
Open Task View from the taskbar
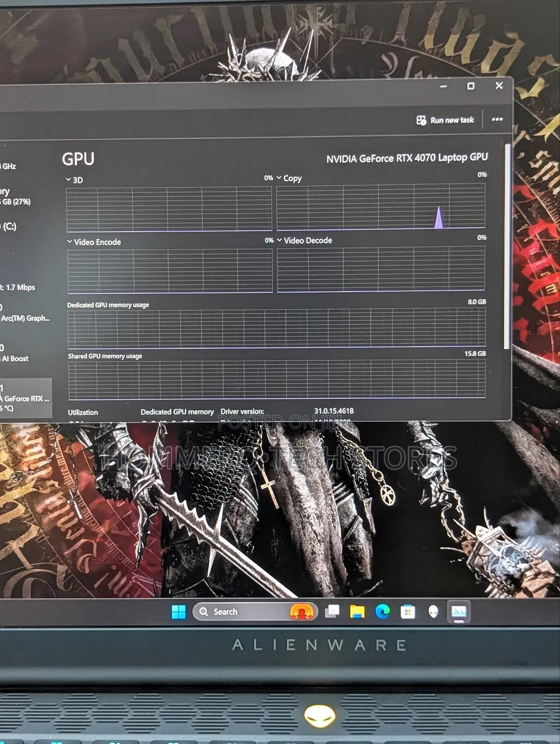[332, 611]
